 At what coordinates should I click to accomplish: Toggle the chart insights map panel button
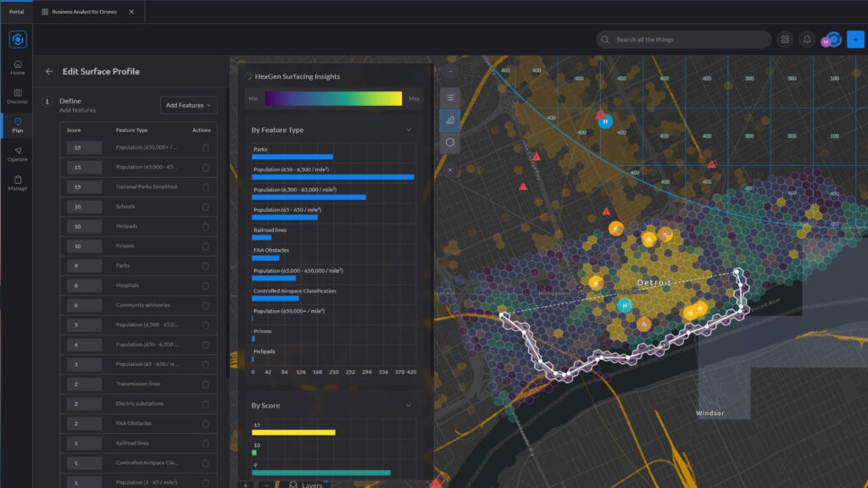point(450,119)
